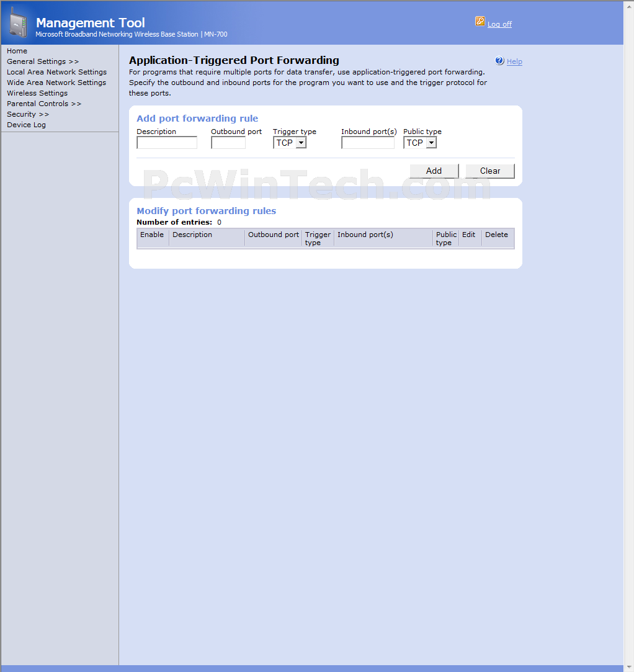Click the Enable column header

pos(152,235)
